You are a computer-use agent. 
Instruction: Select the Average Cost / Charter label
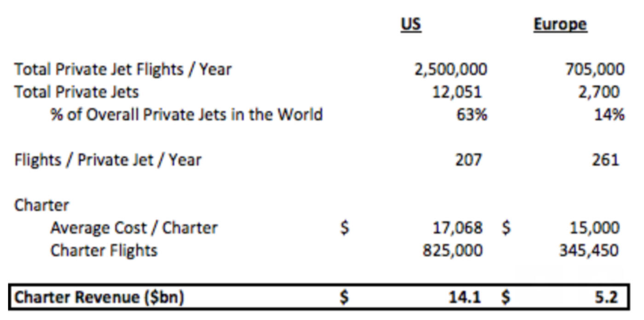tap(134, 228)
